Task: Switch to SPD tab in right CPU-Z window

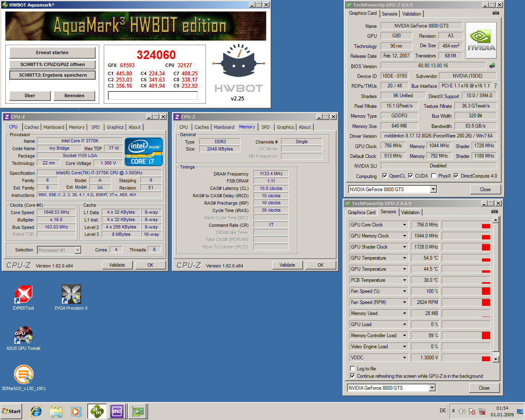Action: 266,127
